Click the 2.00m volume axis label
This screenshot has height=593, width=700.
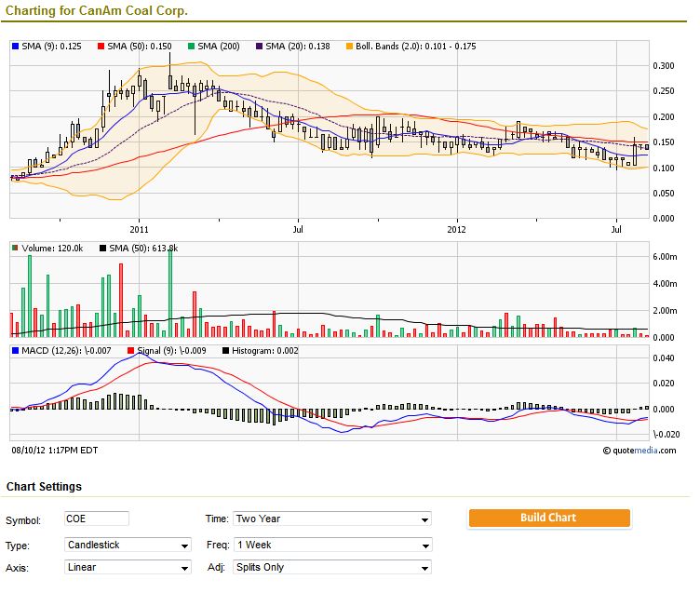point(665,310)
